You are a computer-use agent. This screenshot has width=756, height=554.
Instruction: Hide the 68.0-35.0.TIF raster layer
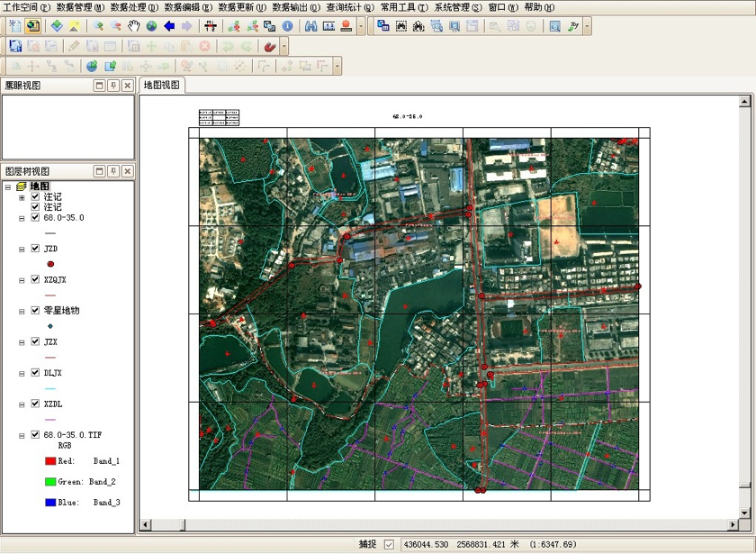35,435
